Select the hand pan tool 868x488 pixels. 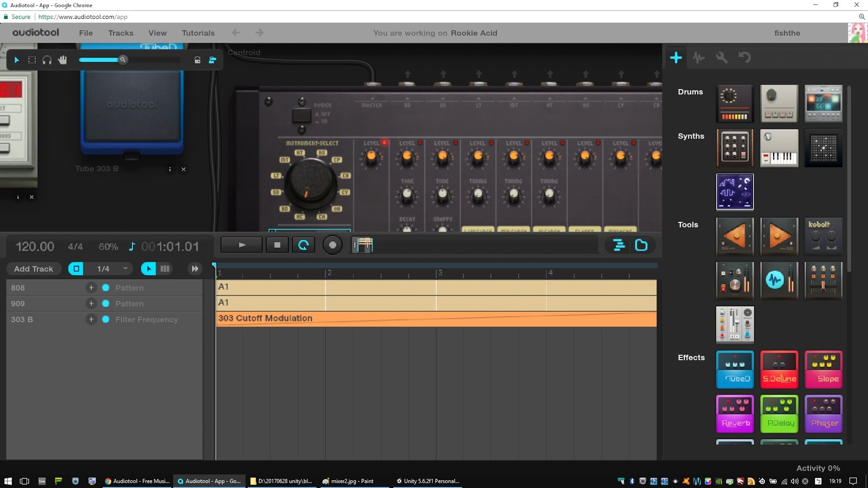point(62,60)
